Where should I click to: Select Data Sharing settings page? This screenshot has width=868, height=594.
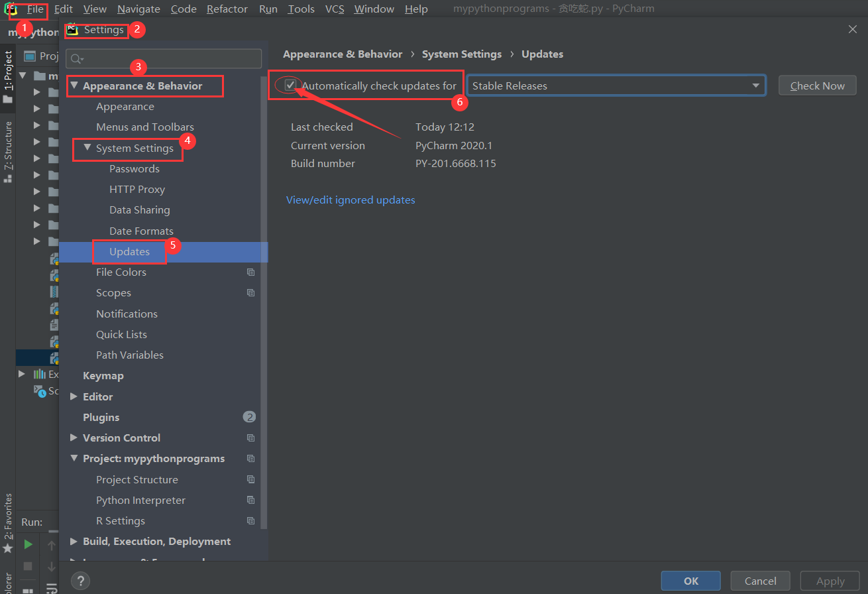point(140,210)
